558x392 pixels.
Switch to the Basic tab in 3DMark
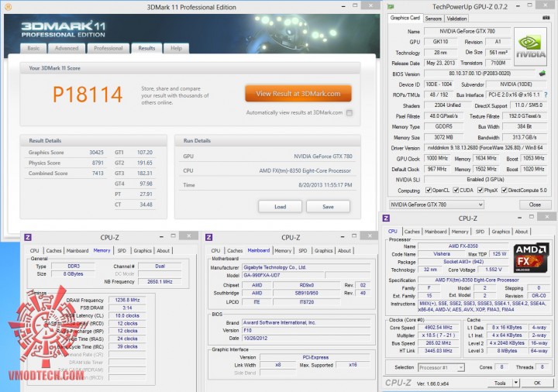(x=33, y=48)
